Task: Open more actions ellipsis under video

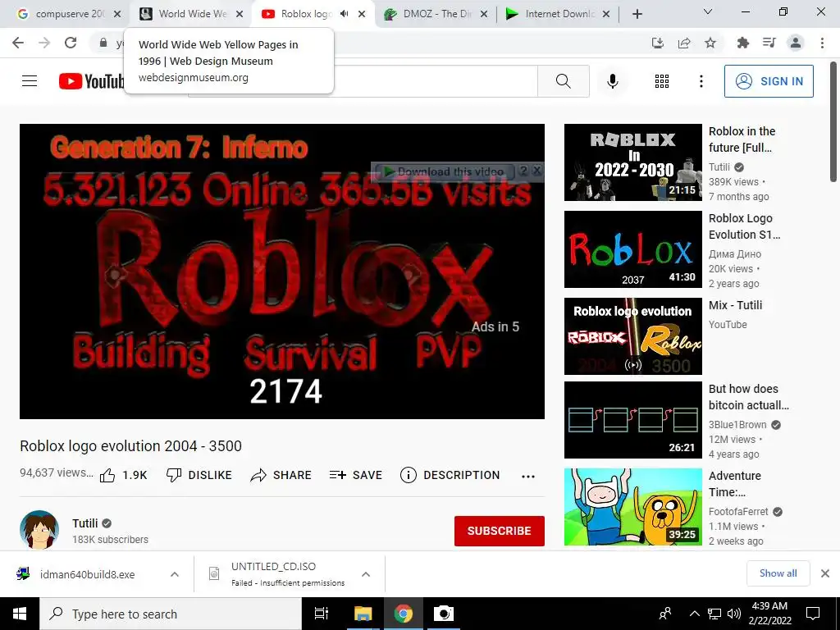Action: [528, 477]
